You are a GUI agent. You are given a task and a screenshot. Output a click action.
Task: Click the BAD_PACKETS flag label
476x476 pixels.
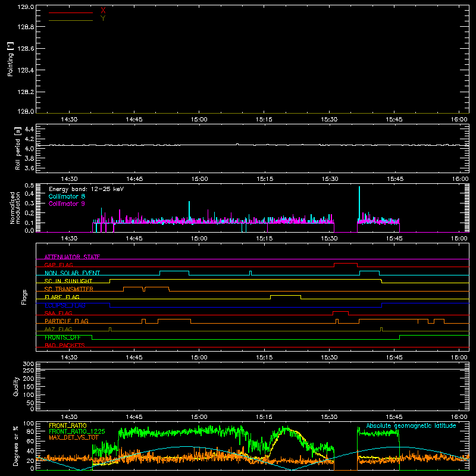point(65,345)
